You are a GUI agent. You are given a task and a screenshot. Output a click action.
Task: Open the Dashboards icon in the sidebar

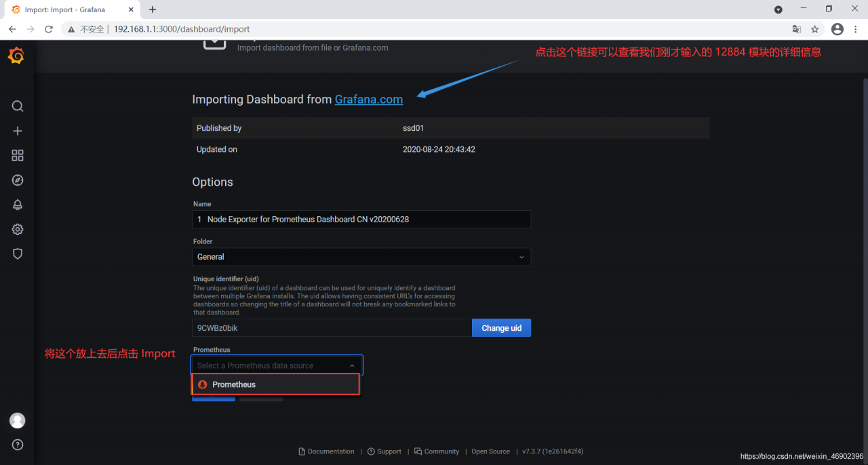click(18, 155)
